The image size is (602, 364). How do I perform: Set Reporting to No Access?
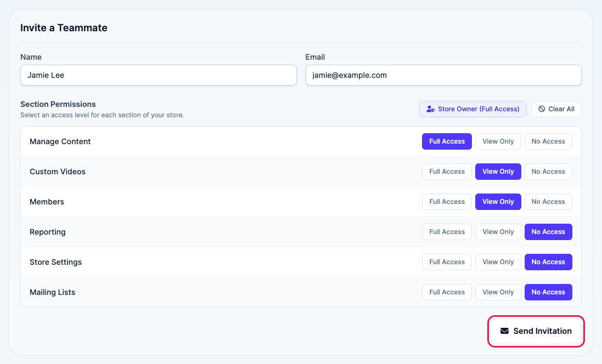[x=548, y=232]
